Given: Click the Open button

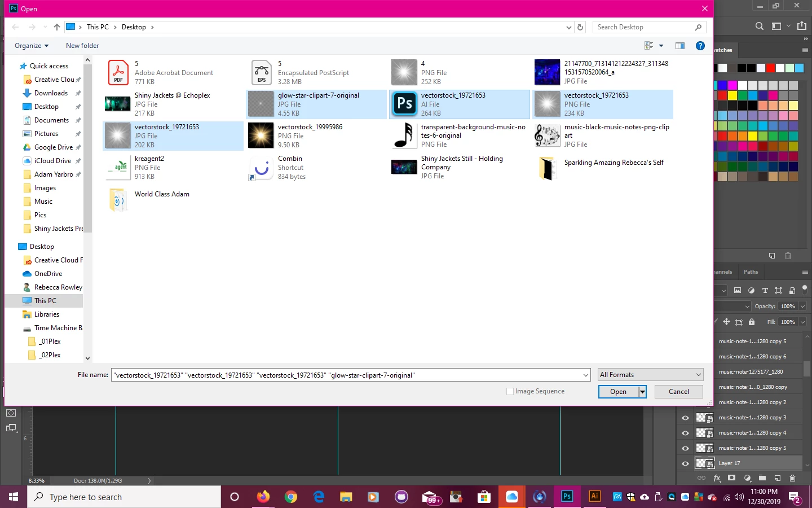Looking at the screenshot, I should coord(619,392).
